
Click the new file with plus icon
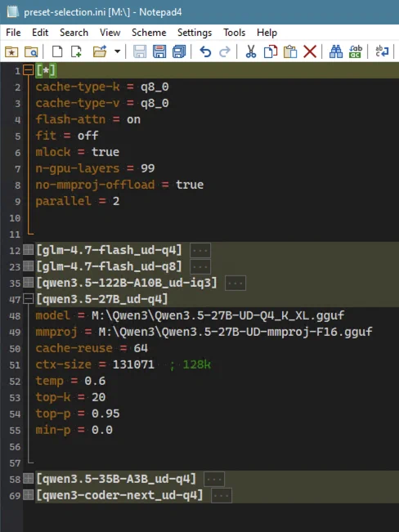(x=76, y=52)
